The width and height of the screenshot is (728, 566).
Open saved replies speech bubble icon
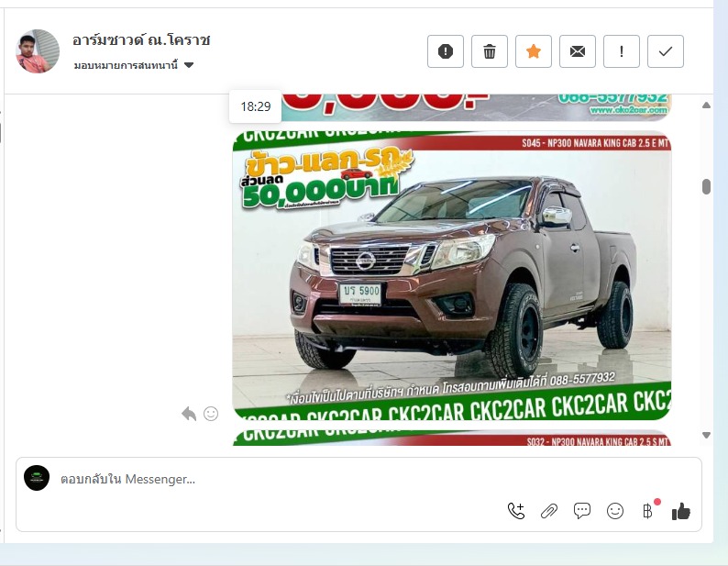click(581, 511)
